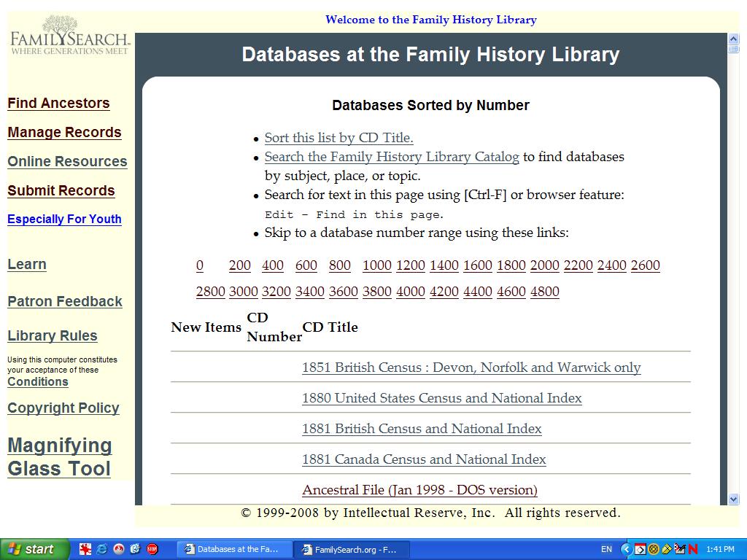747x560 pixels.
Task: Switch to FamilySearch.org taskbar window
Action: click(x=350, y=549)
